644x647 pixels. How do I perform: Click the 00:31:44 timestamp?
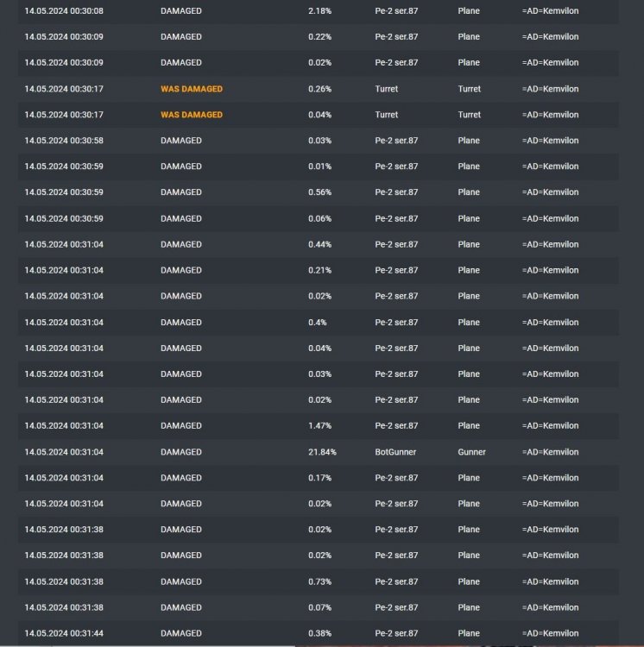tap(64, 634)
